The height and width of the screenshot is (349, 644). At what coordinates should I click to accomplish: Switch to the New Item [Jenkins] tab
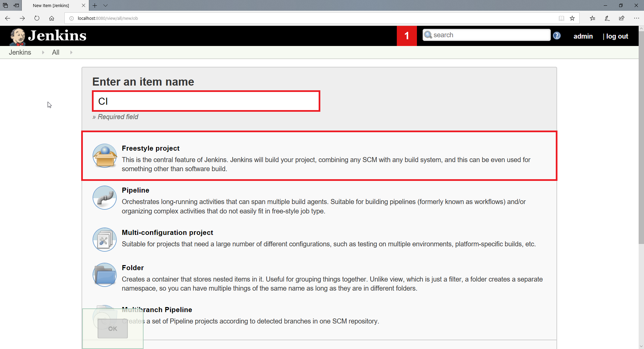click(x=55, y=6)
